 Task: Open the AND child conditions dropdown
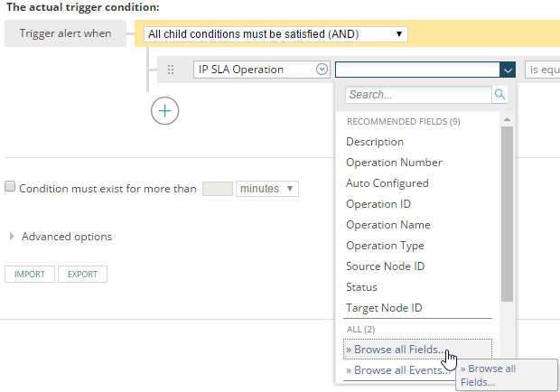pos(275,34)
